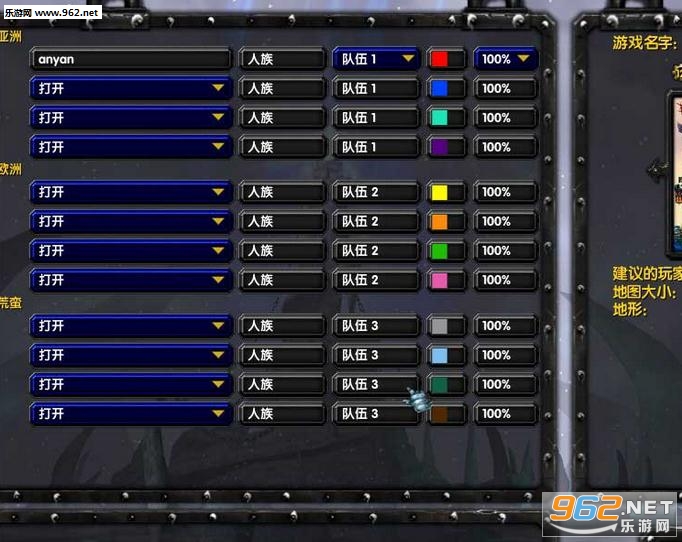Viewport: 682px width, 542px height.
Task: Open the 100% handicap dropdown for anyan
Action: [505, 59]
